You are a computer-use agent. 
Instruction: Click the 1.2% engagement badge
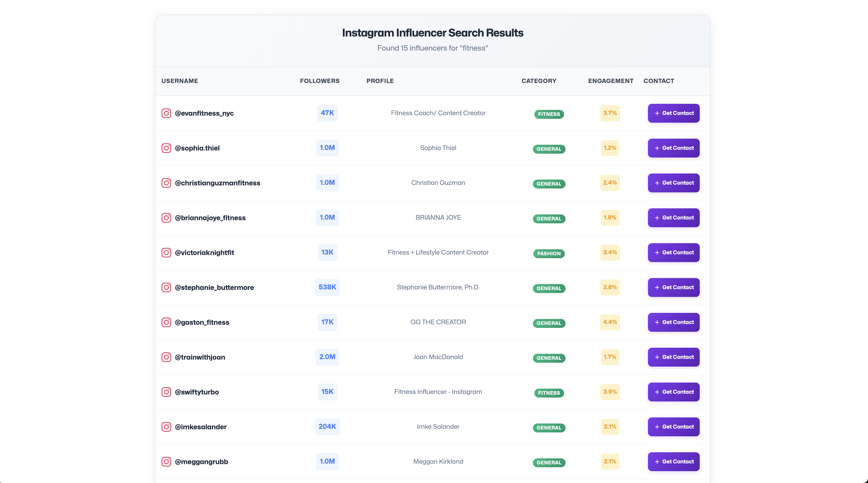(610, 148)
